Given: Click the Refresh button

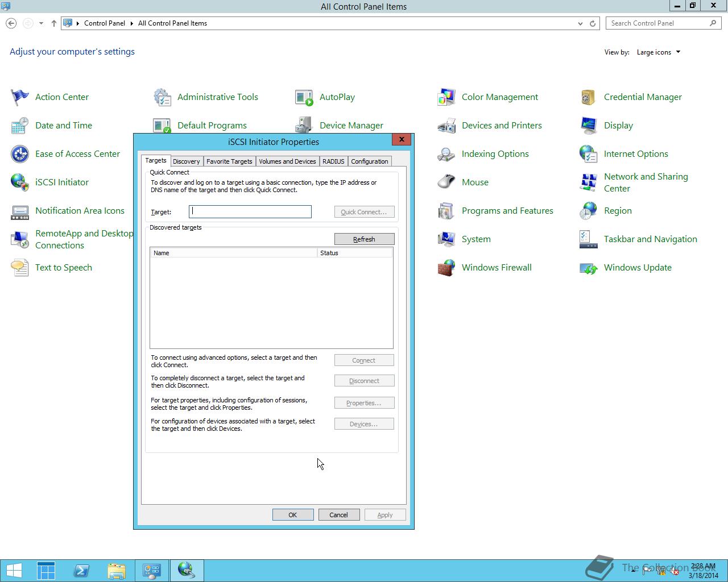Looking at the screenshot, I should click(x=364, y=239).
